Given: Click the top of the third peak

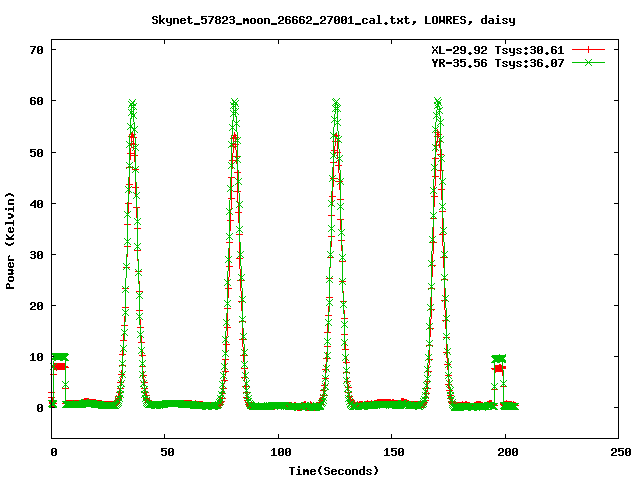Looking at the screenshot, I should tap(336, 101).
